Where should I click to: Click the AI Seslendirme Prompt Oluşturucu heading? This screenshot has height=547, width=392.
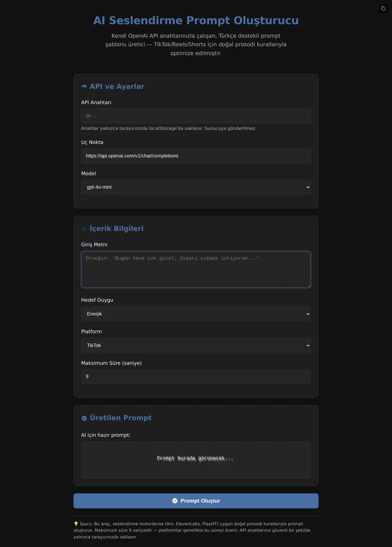click(x=196, y=20)
